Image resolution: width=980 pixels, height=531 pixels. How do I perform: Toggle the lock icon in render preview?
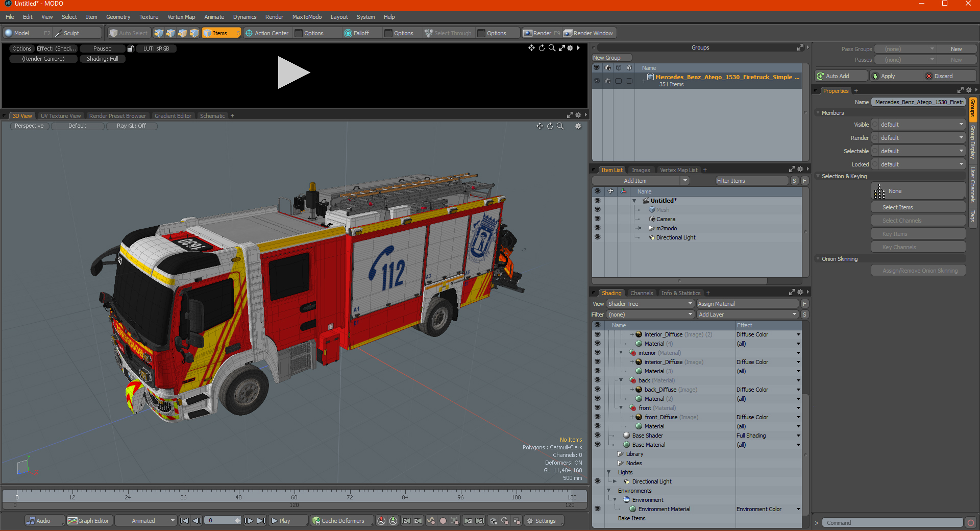point(131,49)
